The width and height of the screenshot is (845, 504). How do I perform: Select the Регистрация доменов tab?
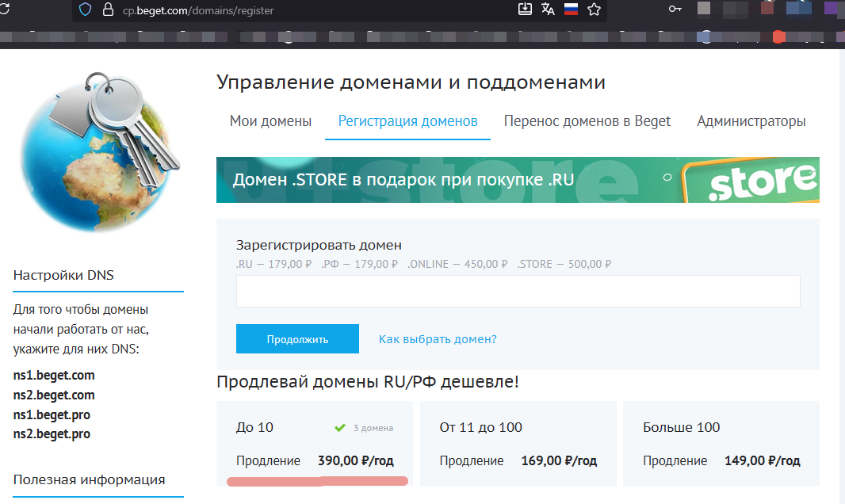click(407, 121)
